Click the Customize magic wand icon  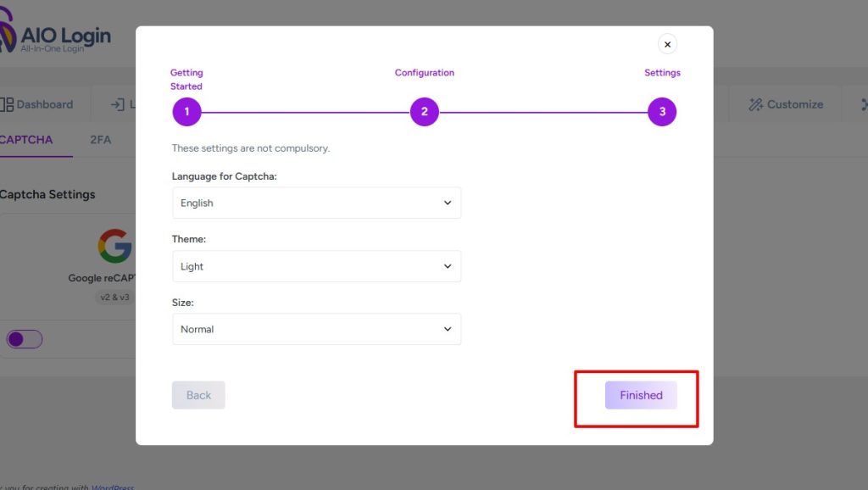click(755, 105)
